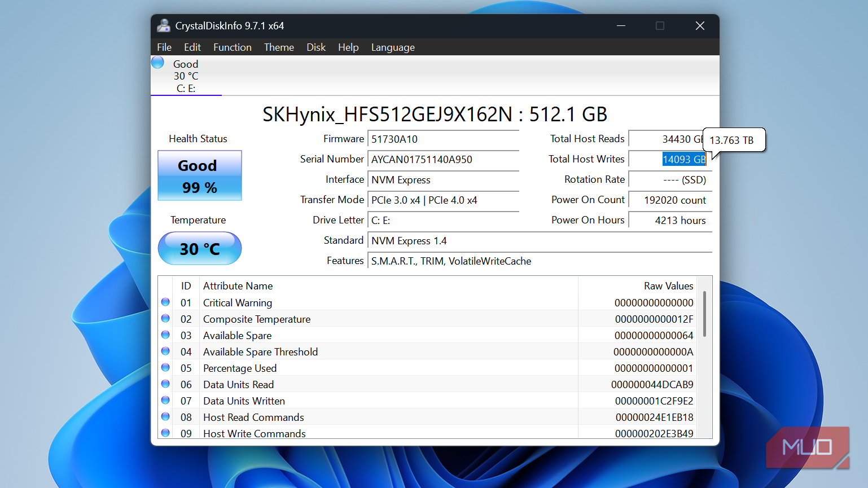Click the CrystalDiskInfo app icon in title bar
The height and width of the screenshot is (488, 868).
[164, 25]
